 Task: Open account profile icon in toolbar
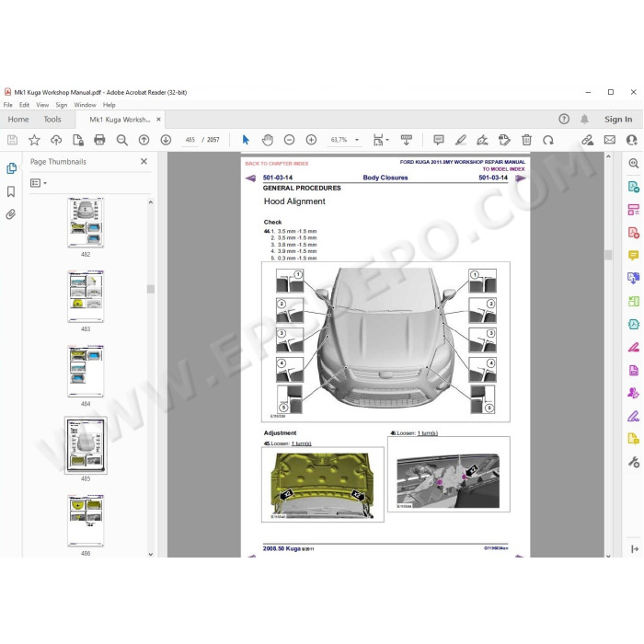click(632, 140)
